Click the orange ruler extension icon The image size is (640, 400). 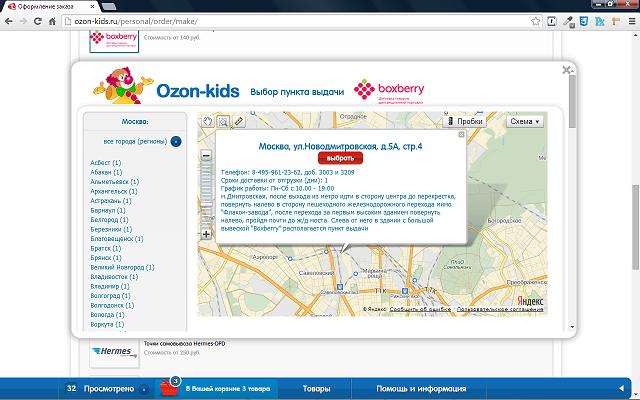(616, 21)
